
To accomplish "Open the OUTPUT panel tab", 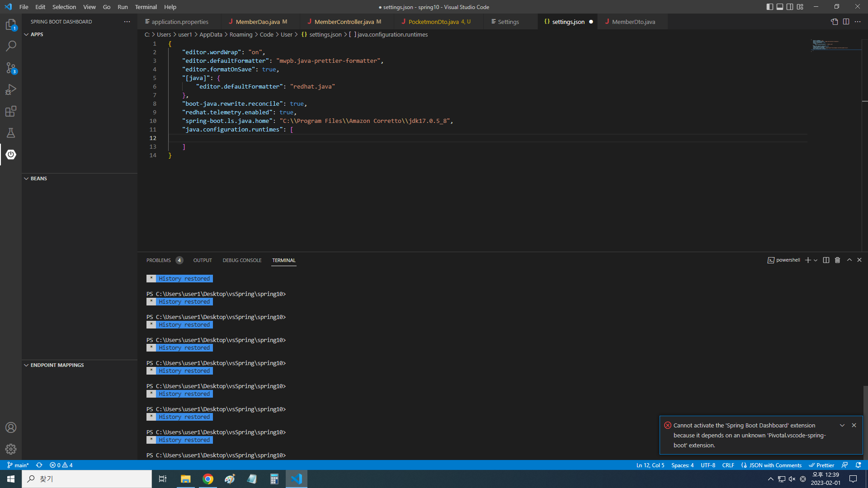I will [203, 260].
